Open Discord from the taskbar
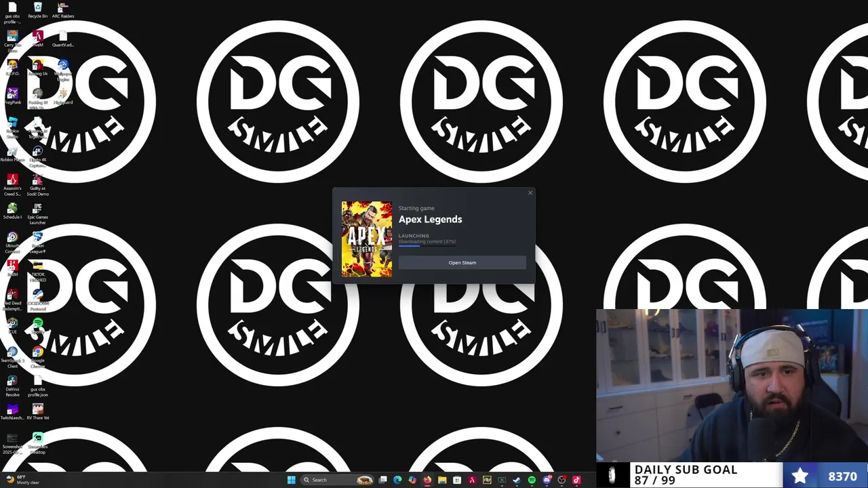 [x=547, y=480]
